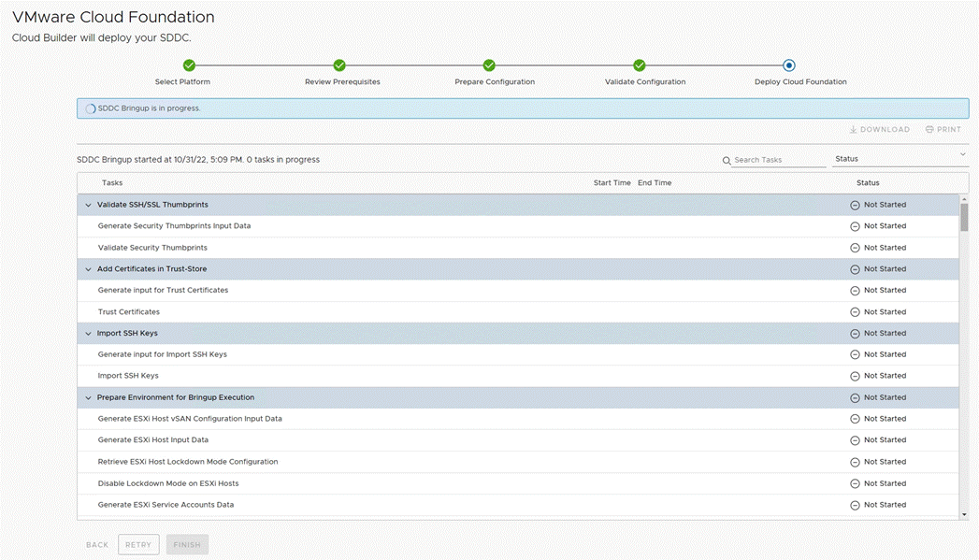Viewport: 979px width, 560px height.
Task: Click the Not Started icon beside Generate ESXi Host Input Data
Action: [x=854, y=439]
